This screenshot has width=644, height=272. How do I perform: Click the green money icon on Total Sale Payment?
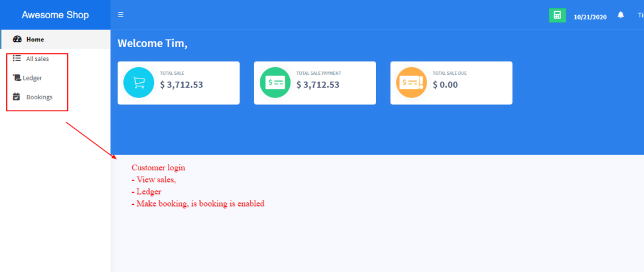point(275,83)
